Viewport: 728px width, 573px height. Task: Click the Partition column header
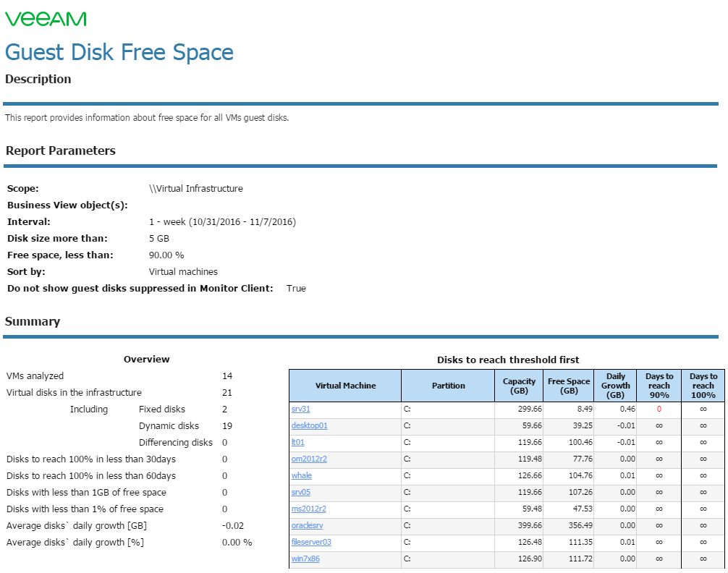(x=448, y=386)
